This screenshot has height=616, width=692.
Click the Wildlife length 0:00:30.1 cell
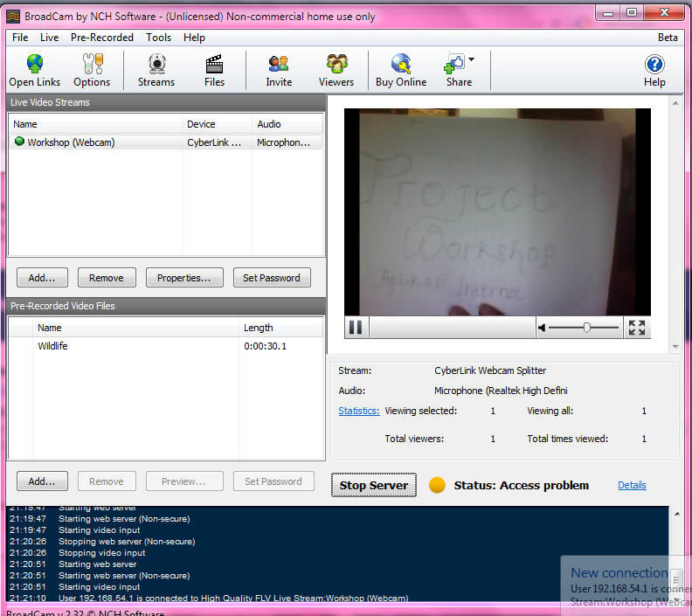coord(266,346)
